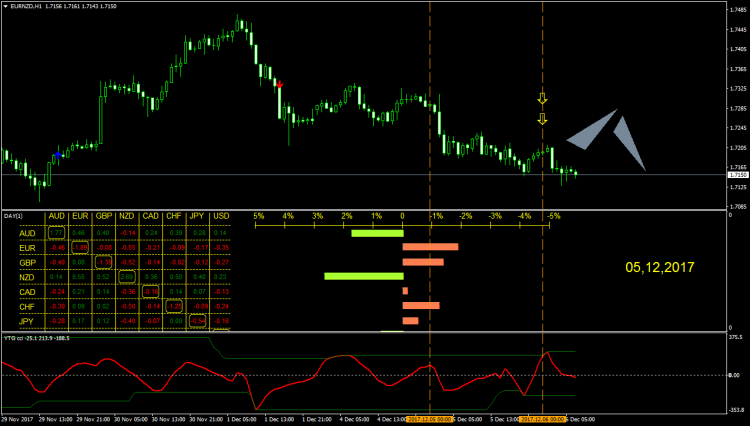Select the upper yellow down arrow
Viewport: 750px width, 426px height.
coord(542,99)
